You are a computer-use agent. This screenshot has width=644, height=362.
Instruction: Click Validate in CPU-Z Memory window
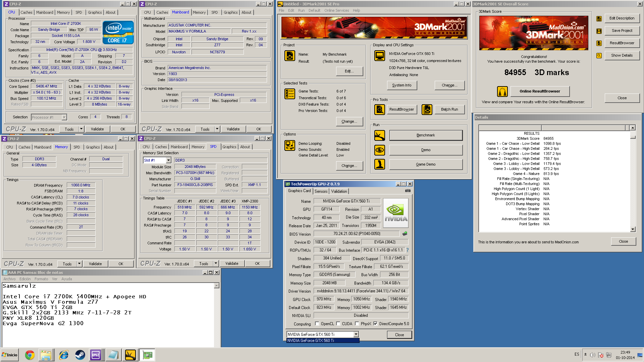[x=95, y=264]
